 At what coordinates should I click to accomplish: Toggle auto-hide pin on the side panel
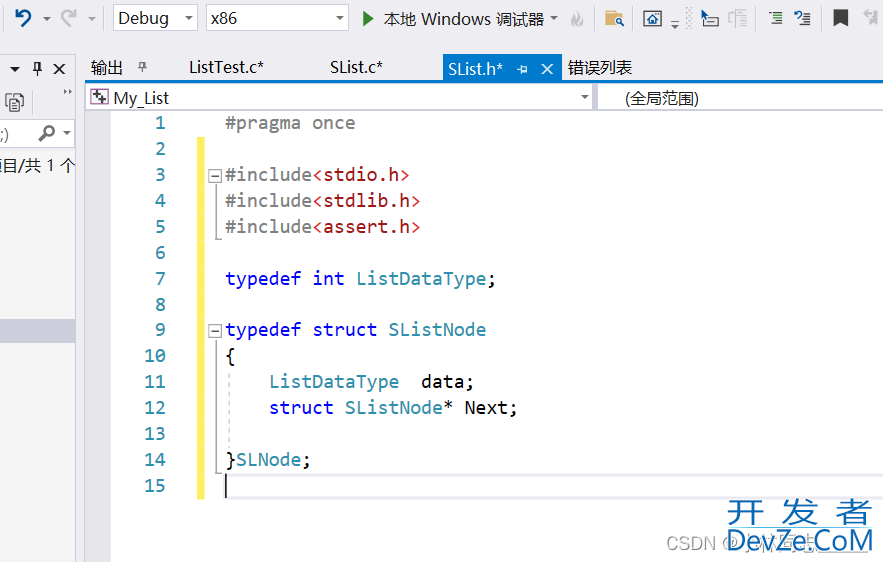pyautogui.click(x=37, y=69)
